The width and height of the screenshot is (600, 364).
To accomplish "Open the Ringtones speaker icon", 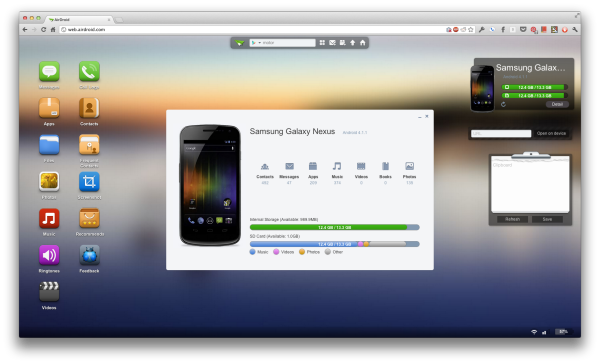I will click(49, 255).
